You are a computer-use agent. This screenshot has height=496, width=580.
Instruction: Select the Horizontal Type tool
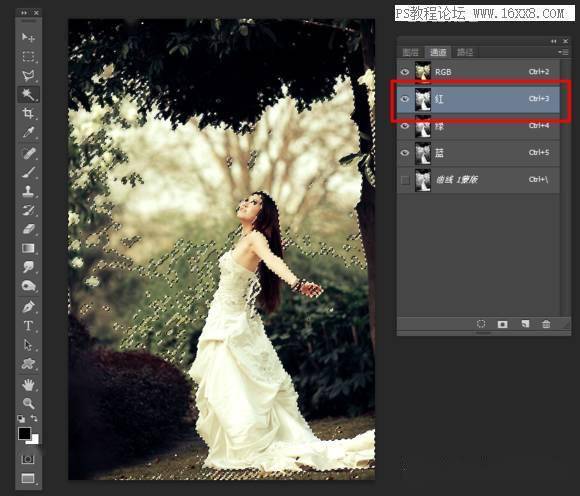28,325
